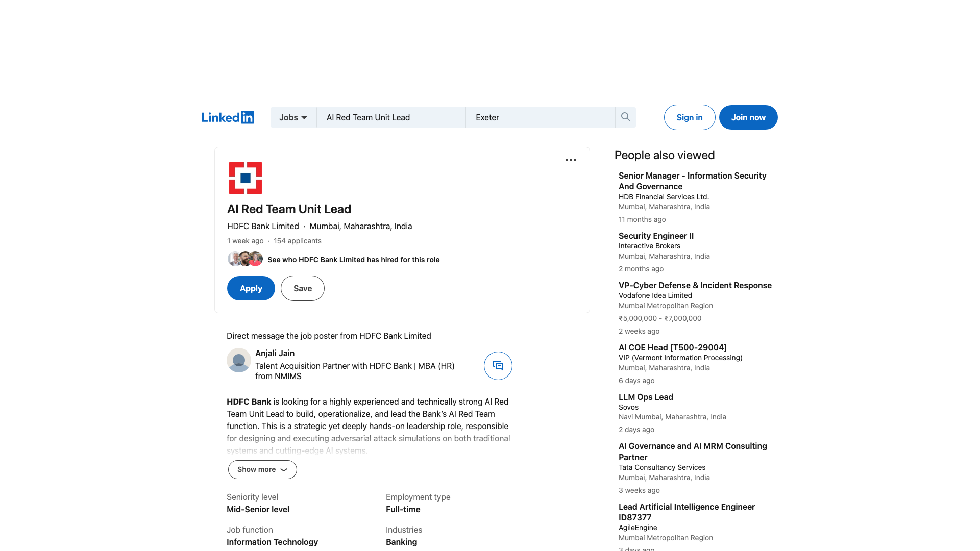Click the HDFC Bank logo
This screenshot has height=551, width=980.
point(246,178)
